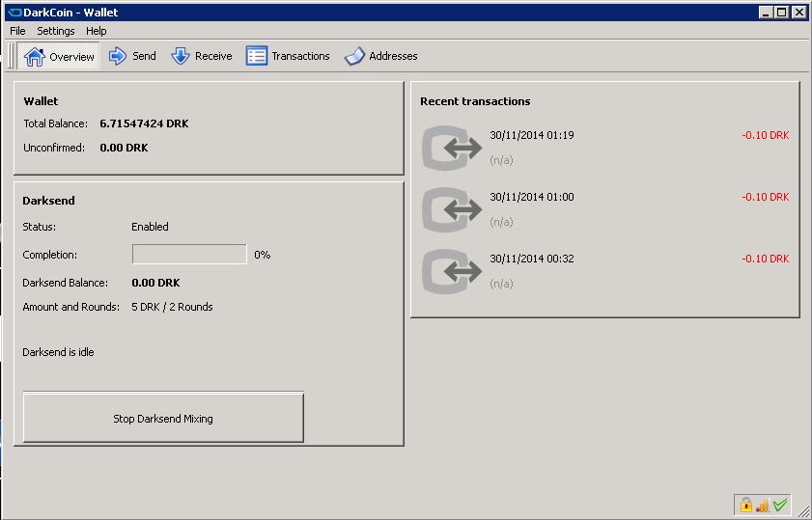Click (n/a) under 00:32 transaction
812x520 pixels.
(x=501, y=284)
